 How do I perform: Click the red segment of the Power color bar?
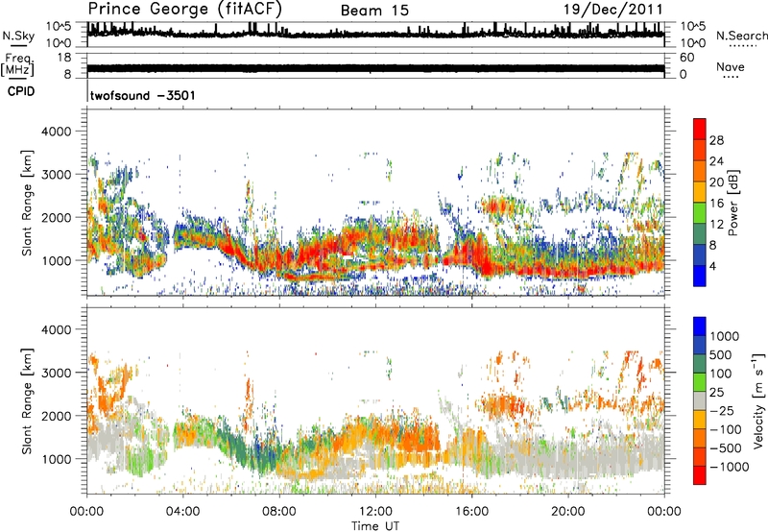pyautogui.click(x=700, y=129)
